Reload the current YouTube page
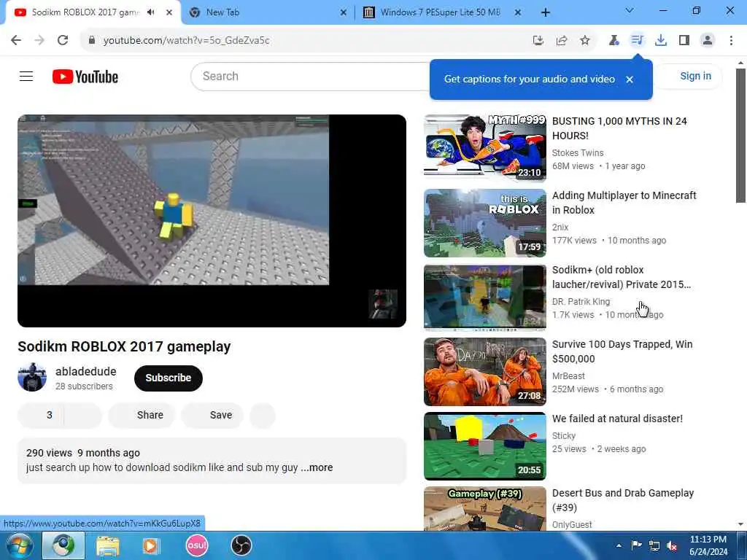Viewport: 747px width, 560px height. (63, 41)
